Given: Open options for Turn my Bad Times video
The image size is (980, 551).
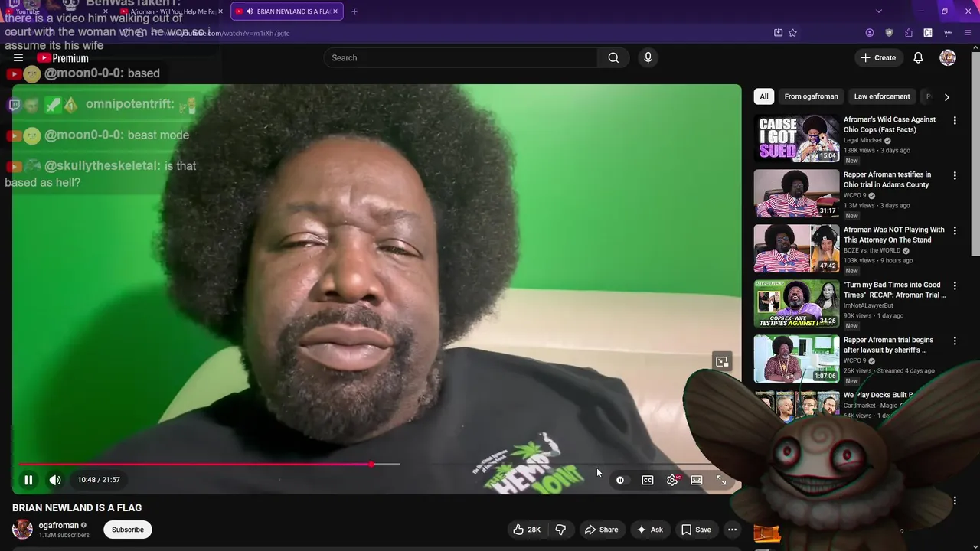Looking at the screenshot, I should [x=955, y=285].
